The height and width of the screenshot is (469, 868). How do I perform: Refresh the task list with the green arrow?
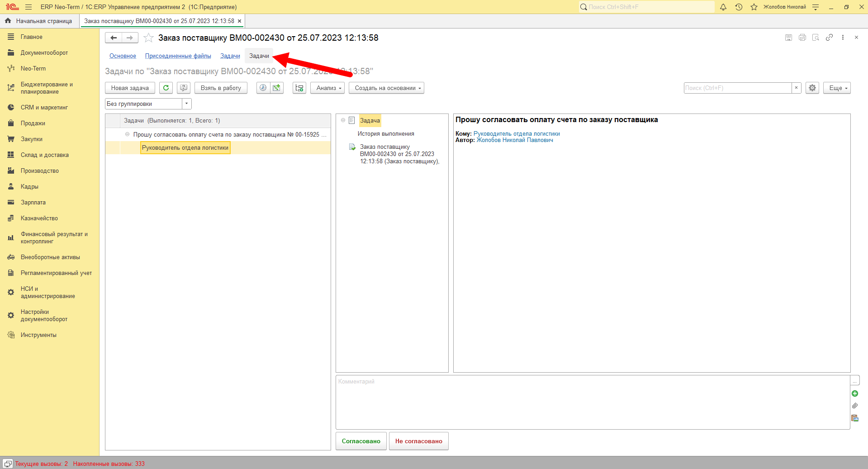point(166,88)
